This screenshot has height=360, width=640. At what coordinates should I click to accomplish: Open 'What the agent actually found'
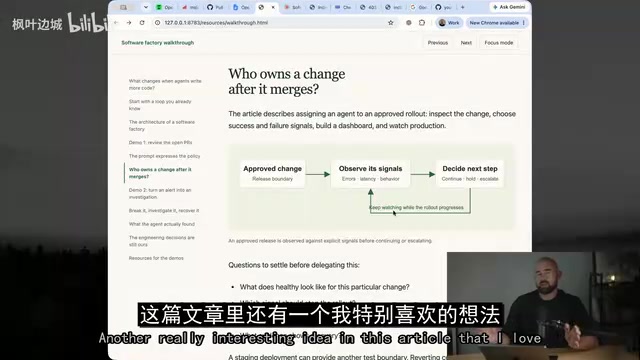162,224
